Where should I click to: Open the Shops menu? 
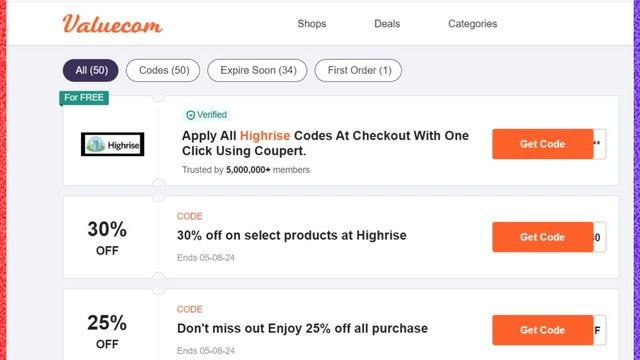pos(312,24)
